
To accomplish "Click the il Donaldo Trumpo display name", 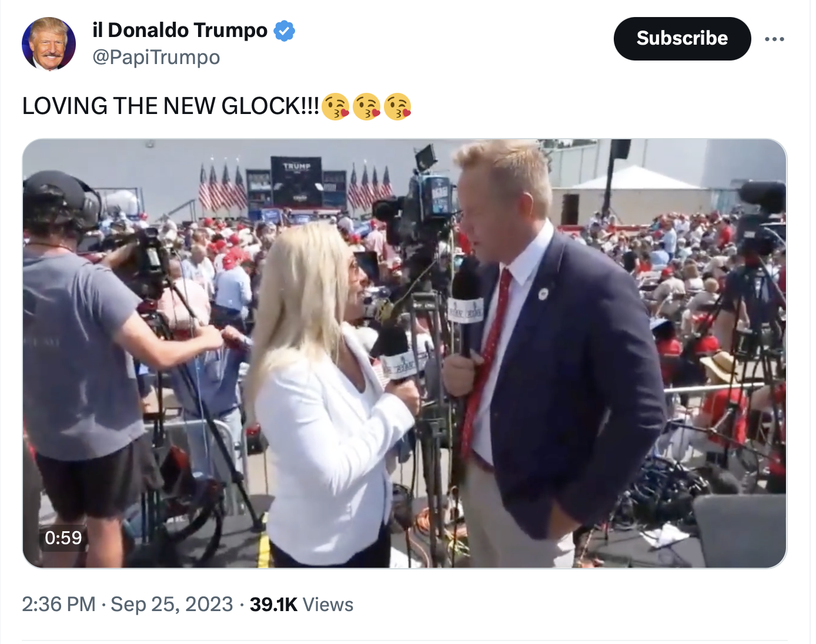I will [180, 30].
